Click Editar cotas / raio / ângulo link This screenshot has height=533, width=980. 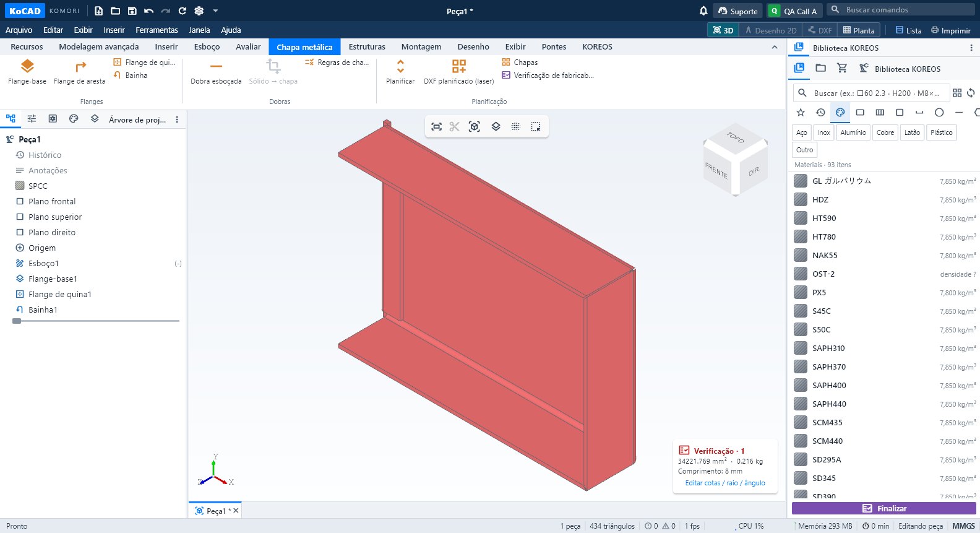[x=725, y=483]
